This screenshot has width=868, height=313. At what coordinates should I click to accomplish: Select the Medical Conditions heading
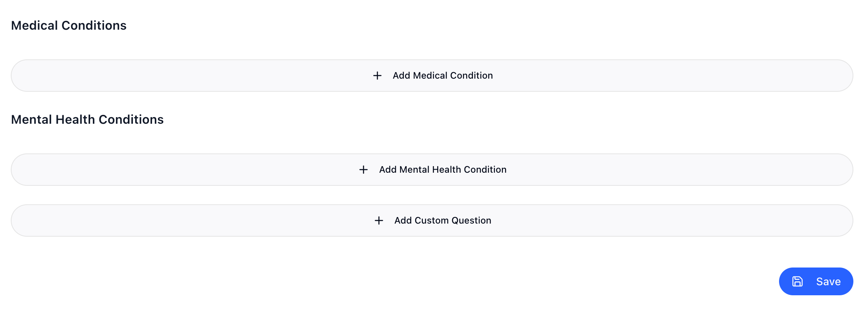69,25
